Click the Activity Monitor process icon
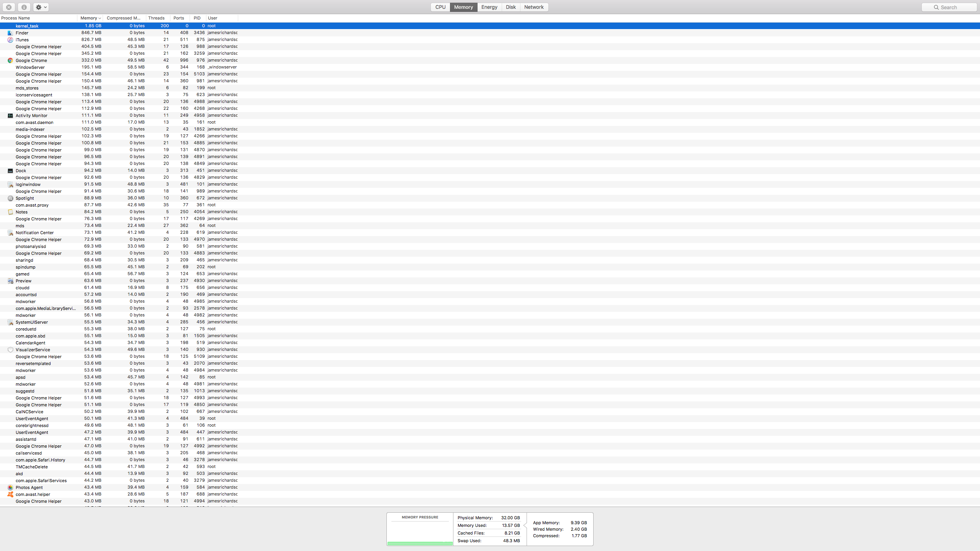Image resolution: width=980 pixels, height=551 pixels. point(10,116)
